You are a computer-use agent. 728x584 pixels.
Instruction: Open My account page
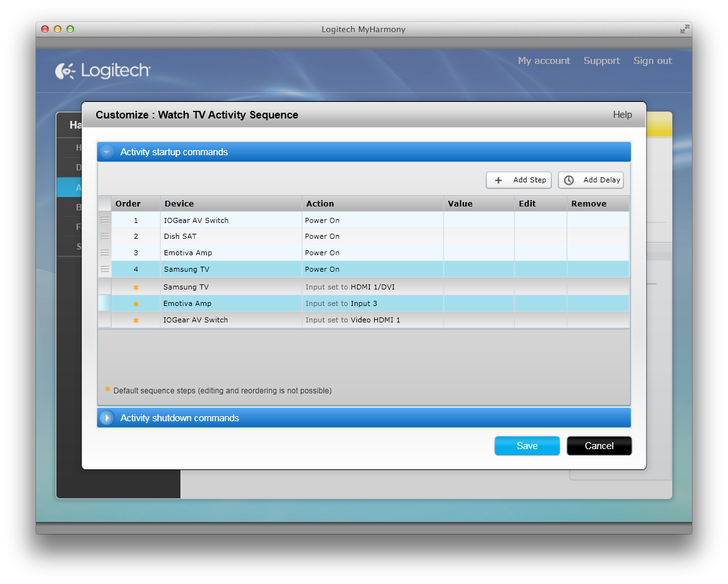click(544, 61)
